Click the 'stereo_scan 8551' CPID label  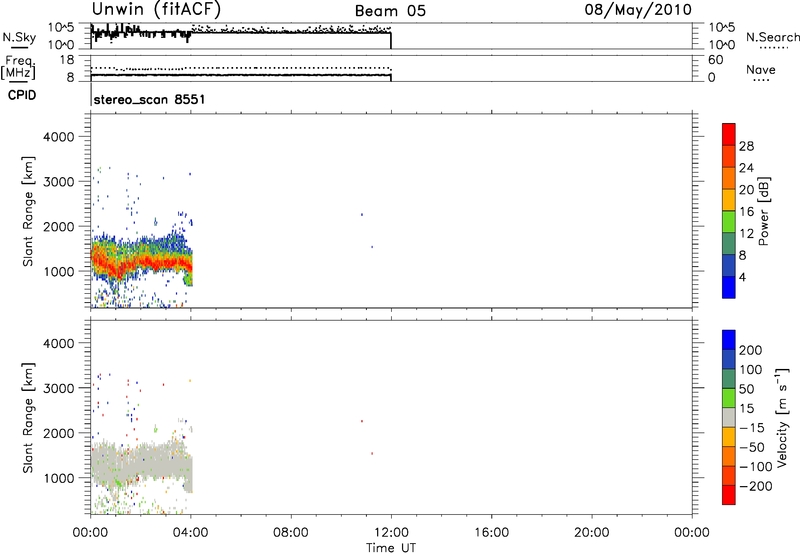149,99
